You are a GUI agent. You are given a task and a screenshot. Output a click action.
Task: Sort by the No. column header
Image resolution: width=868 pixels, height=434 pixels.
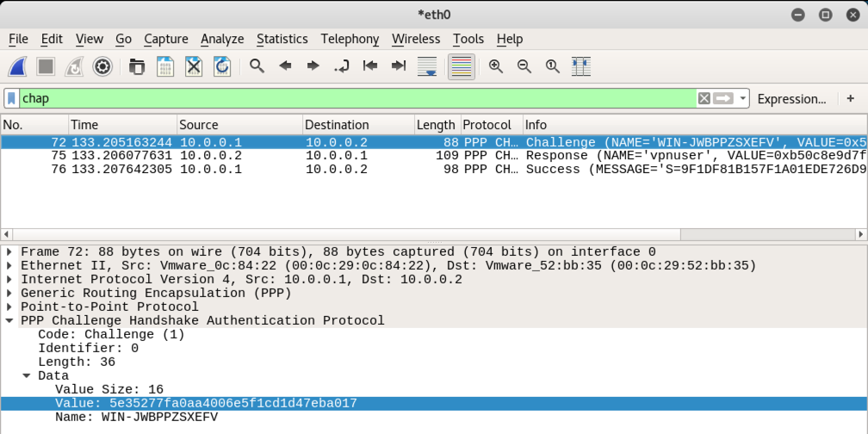click(34, 125)
